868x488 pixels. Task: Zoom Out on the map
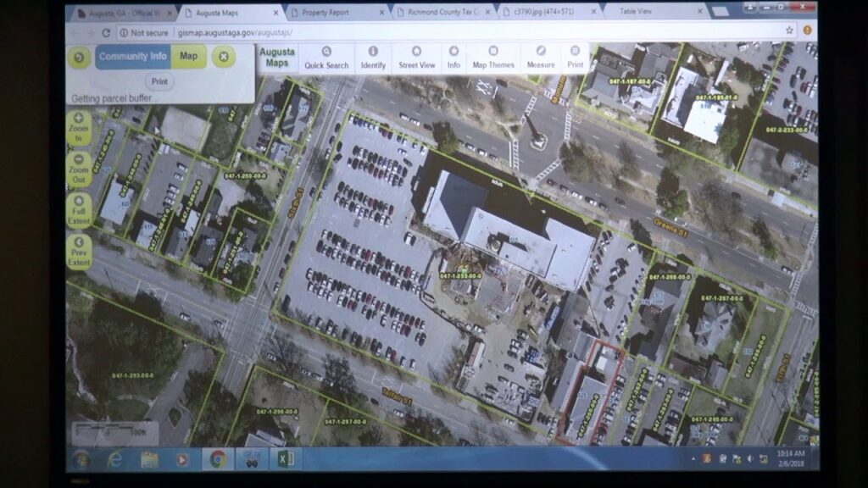79,169
